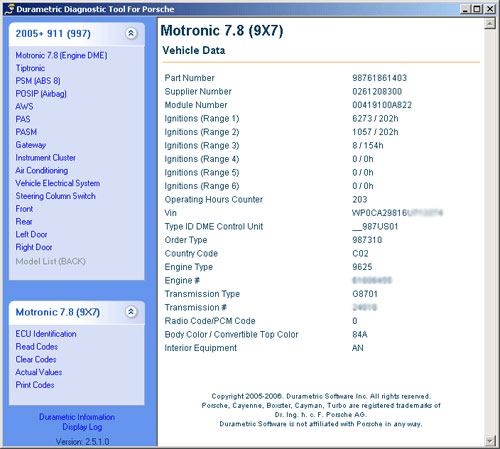Open the Tiptronic module
Screen dimensions: 500x449
click(x=30, y=68)
